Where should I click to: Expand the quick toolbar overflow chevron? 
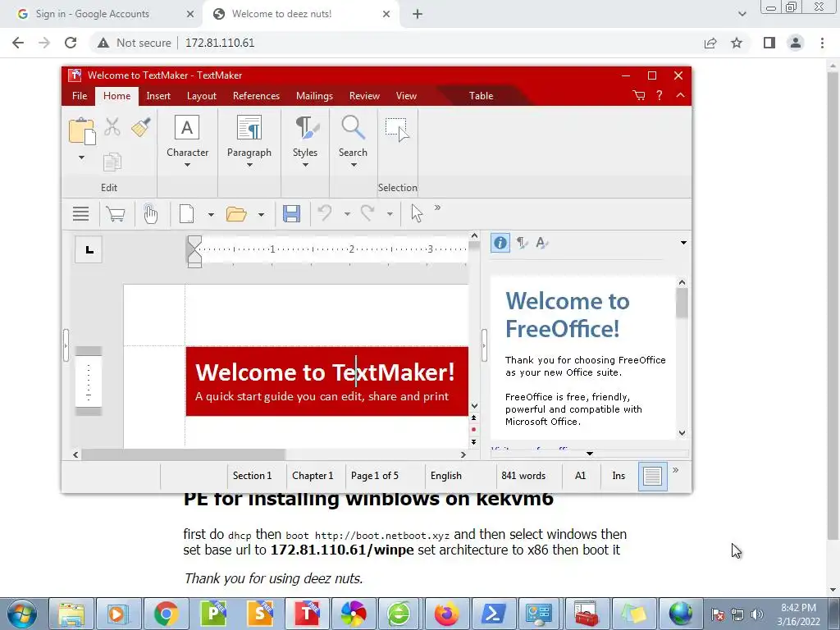coord(437,208)
